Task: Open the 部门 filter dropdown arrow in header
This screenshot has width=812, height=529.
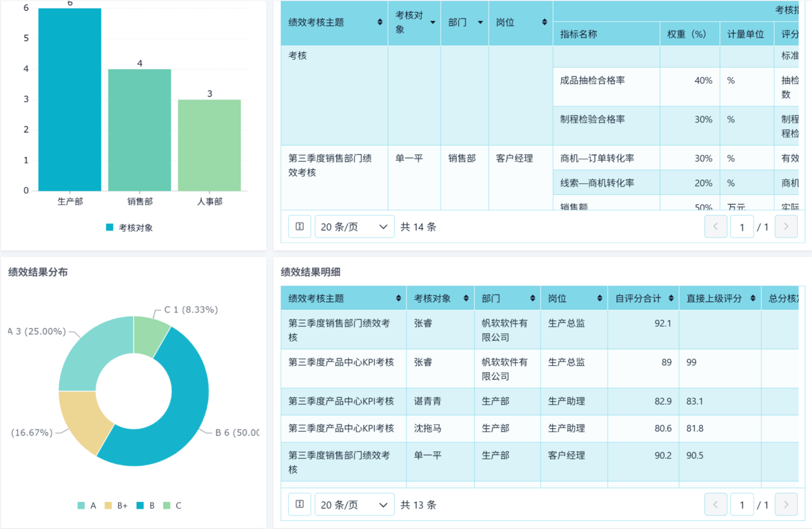Action: click(x=480, y=22)
